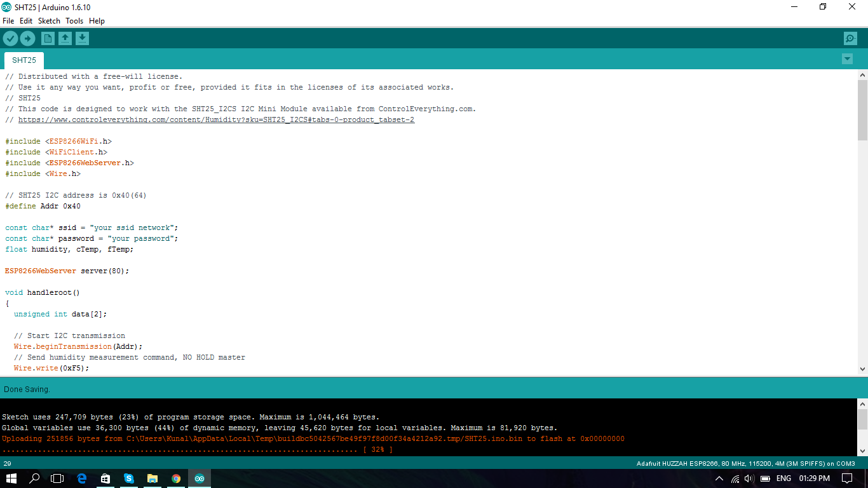Select the SHT25 sketch tab

coord(24,60)
